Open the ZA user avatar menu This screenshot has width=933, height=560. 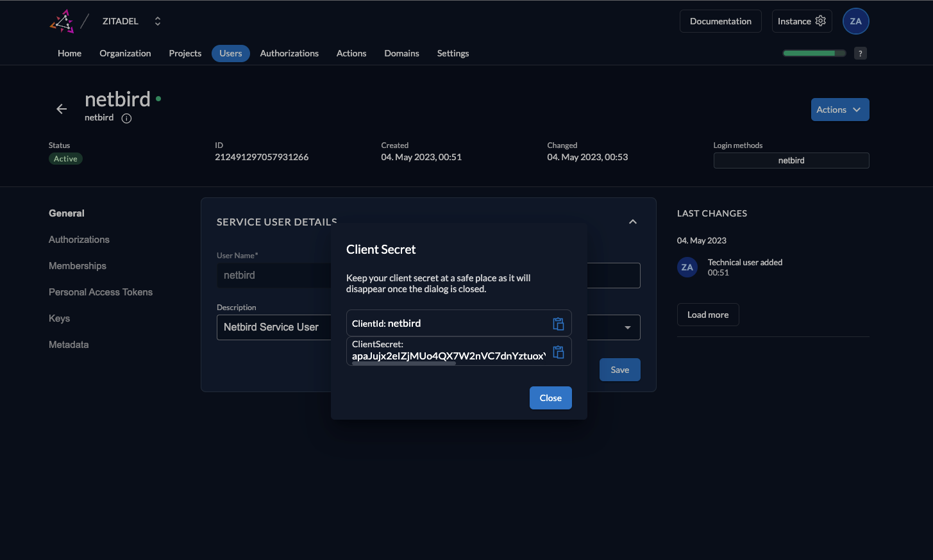point(855,21)
